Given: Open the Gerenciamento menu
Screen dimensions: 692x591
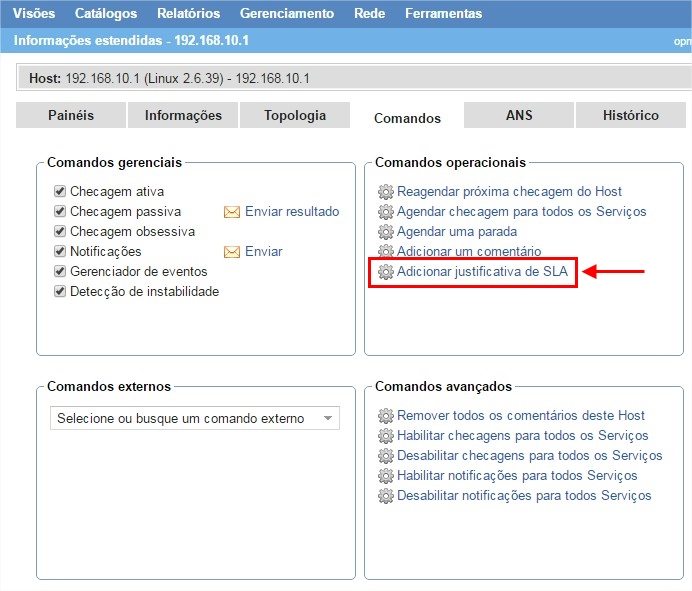Looking at the screenshot, I should click(286, 14).
